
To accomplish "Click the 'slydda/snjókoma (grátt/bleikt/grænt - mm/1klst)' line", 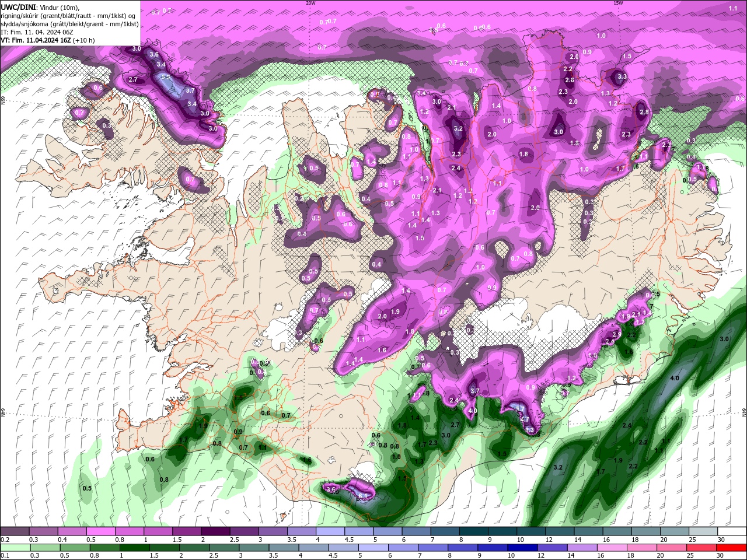I will pos(69,24).
